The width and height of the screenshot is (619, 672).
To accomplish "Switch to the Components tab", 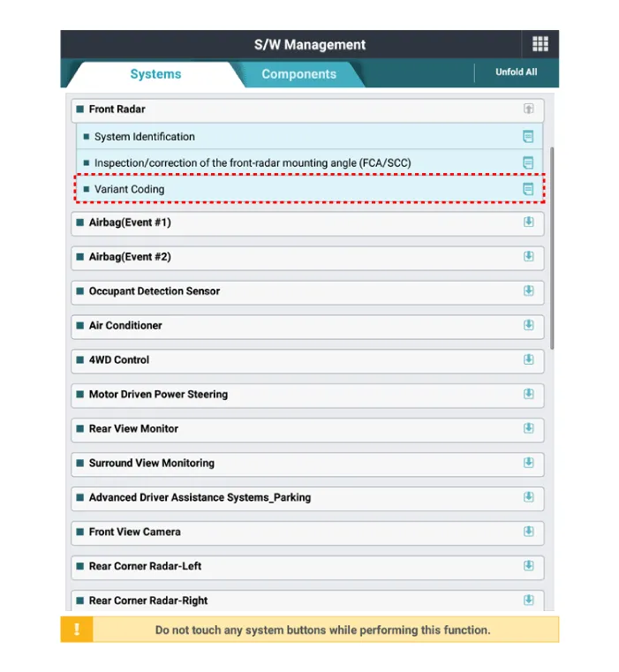I will (298, 74).
